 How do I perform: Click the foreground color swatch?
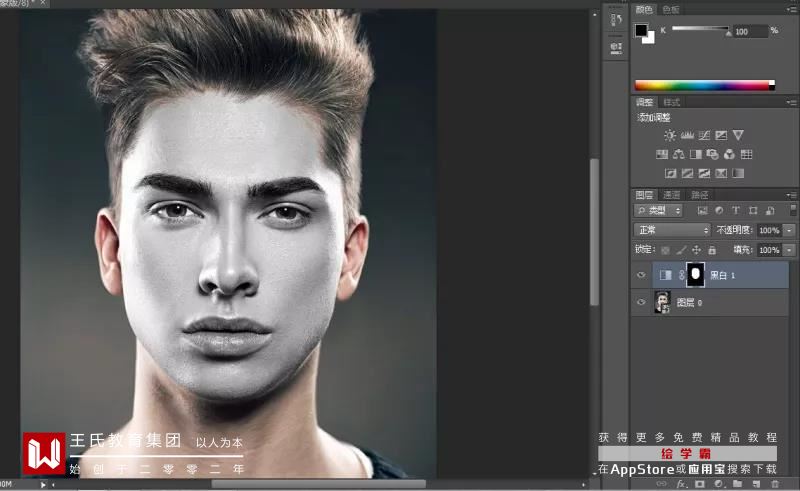coord(641,30)
